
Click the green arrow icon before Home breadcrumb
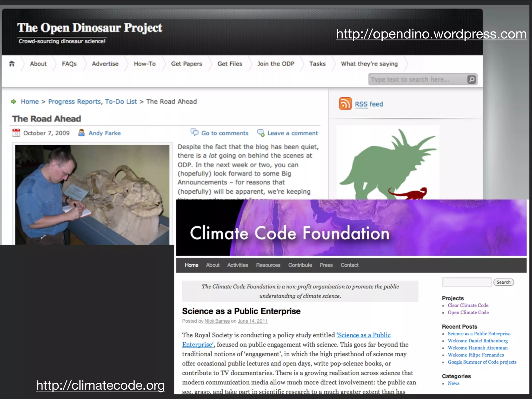tap(14, 102)
